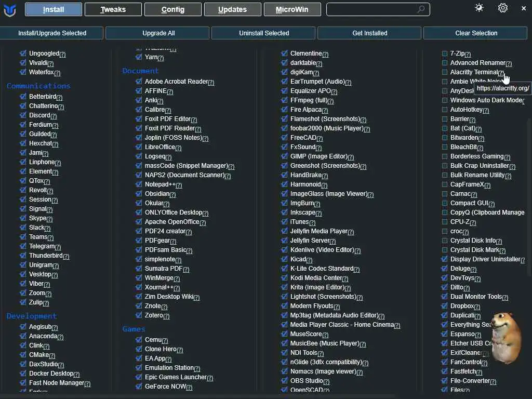Open the Docker Desktop info (?) link
Image resolution: width=532 pixels, height=399 pixels.
click(x=76, y=374)
